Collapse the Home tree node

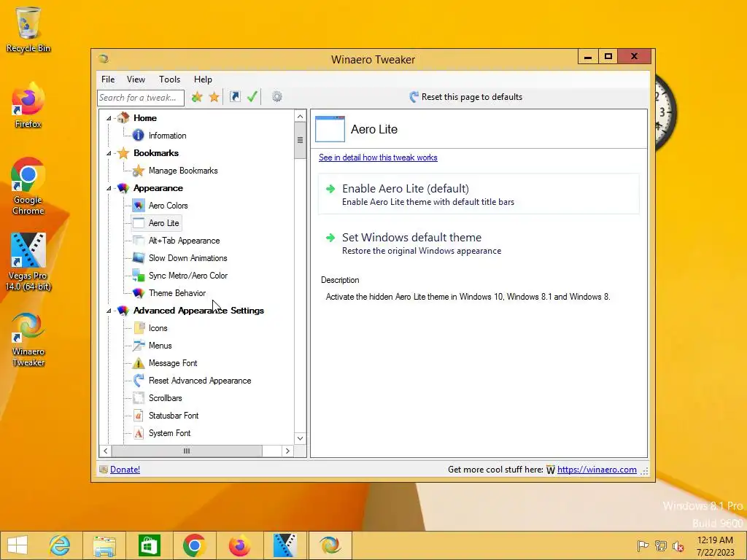[x=109, y=118]
